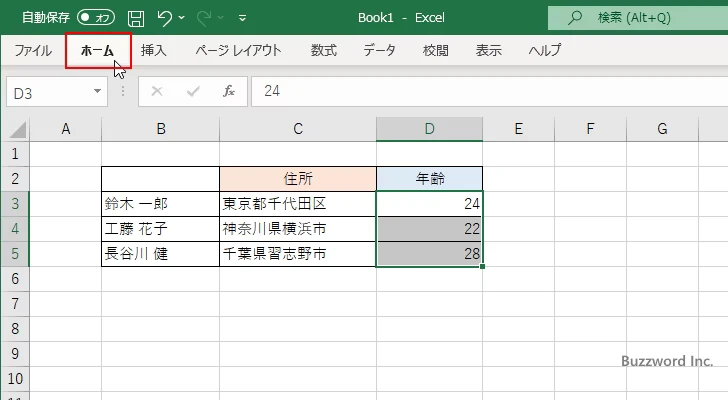Screen dimensions: 728x400
Task: Click the empty header cell B2
Action: [x=161, y=179]
